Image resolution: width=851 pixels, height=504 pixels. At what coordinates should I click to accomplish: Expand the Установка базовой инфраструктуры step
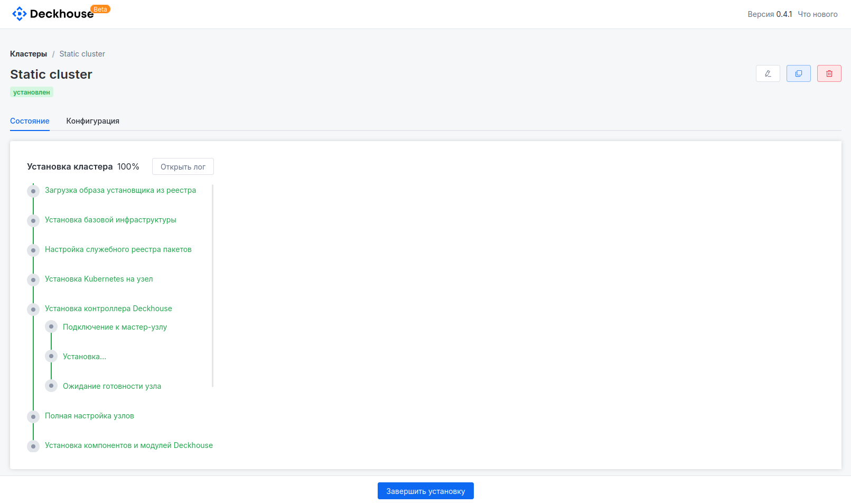click(110, 220)
